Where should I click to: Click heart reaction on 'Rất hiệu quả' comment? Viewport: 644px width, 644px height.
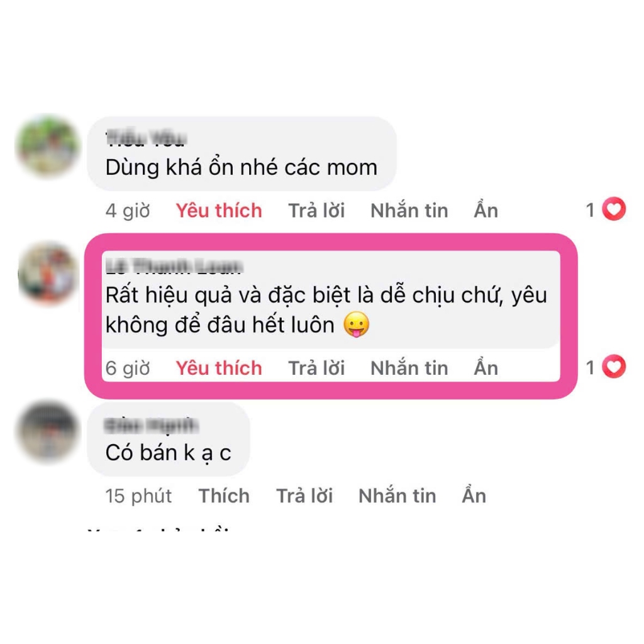(614, 367)
